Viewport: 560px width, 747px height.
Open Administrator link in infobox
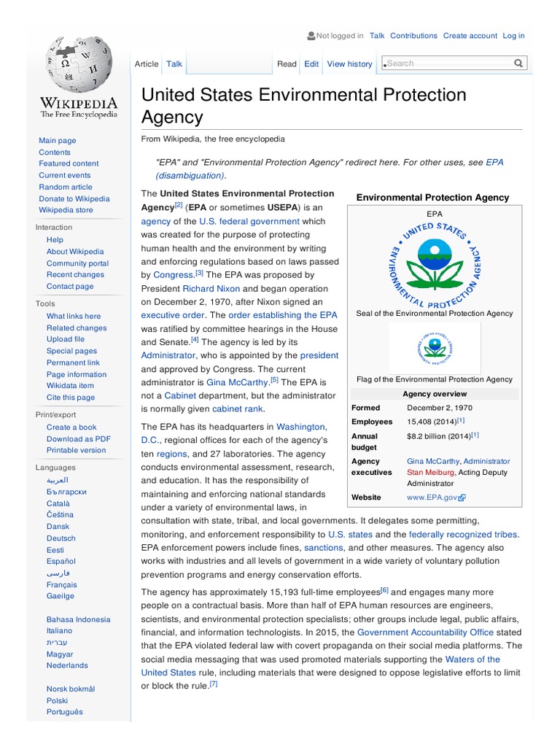pyautogui.click(x=486, y=462)
